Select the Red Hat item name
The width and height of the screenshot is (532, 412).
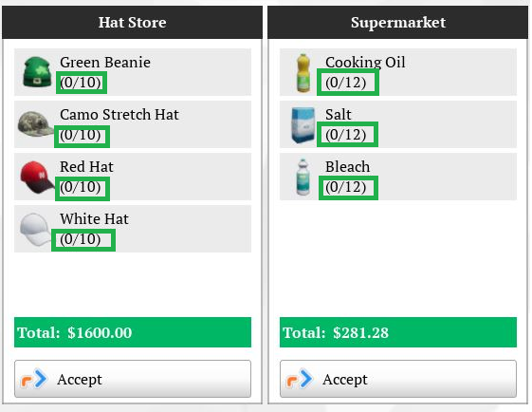(x=86, y=167)
